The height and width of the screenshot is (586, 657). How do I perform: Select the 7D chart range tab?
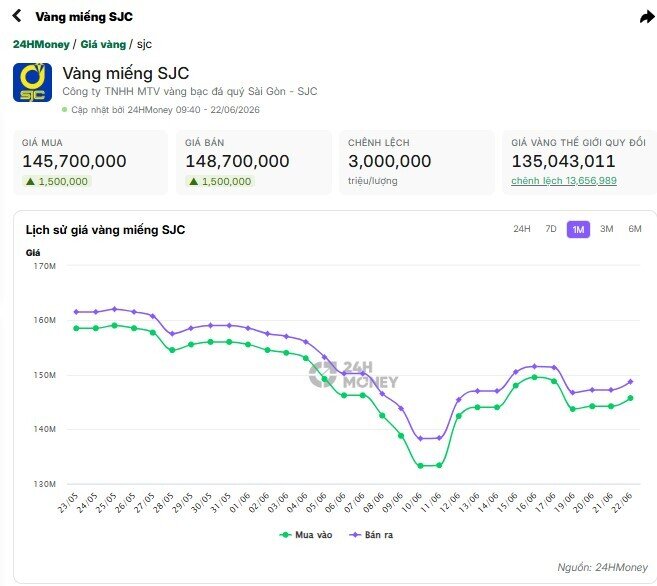pos(551,229)
